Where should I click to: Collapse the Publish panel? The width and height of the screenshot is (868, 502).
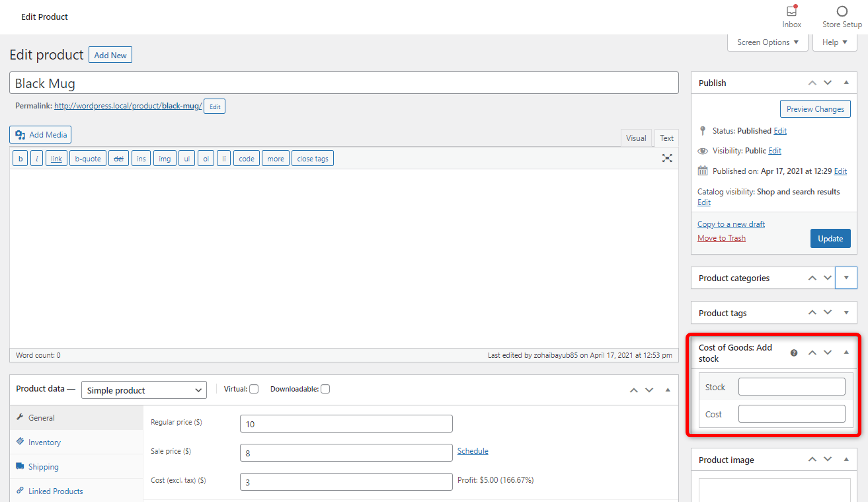(846, 83)
